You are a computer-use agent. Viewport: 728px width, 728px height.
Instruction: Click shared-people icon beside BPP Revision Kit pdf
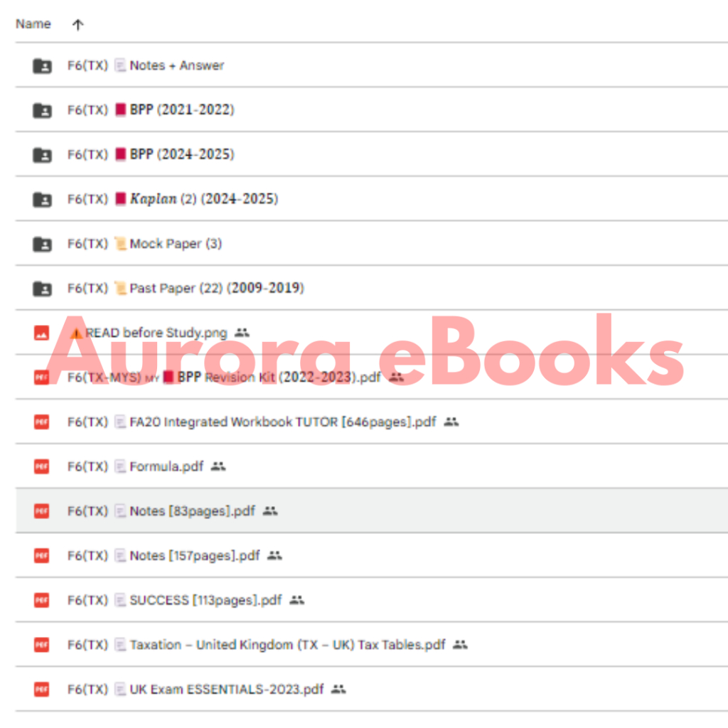[x=396, y=377]
